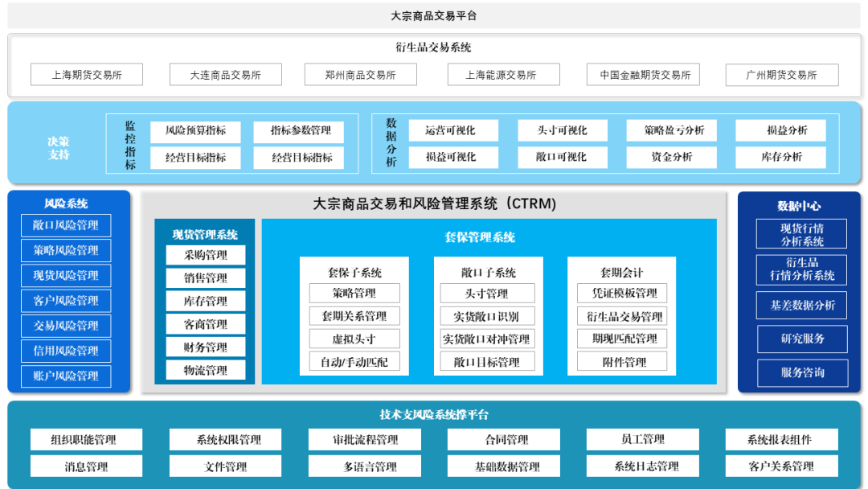The height and width of the screenshot is (489, 868).
Task: Select 系统日志管理 at the bottom row
Action: pyautogui.click(x=643, y=465)
